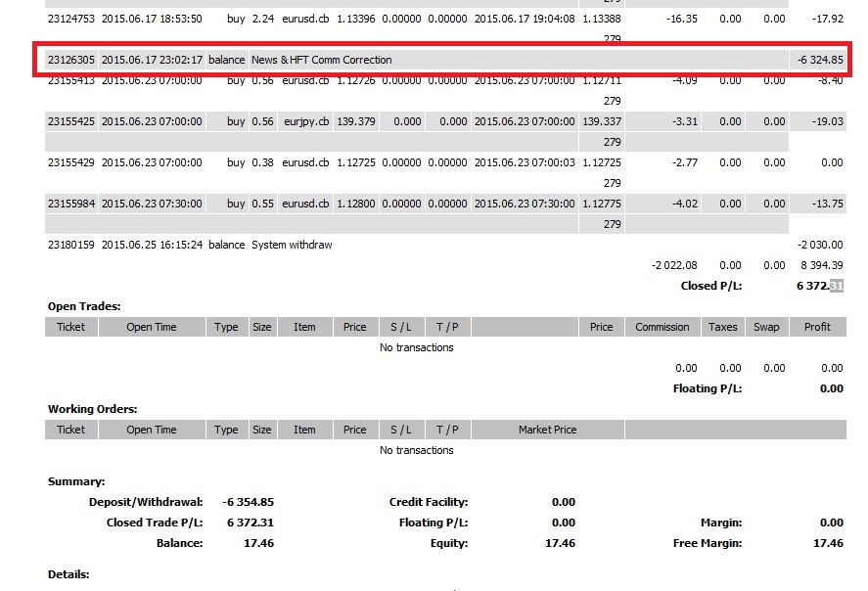Click the -2 030.00 withdrawal amount
This screenshot has width=868, height=591.
[x=819, y=245]
